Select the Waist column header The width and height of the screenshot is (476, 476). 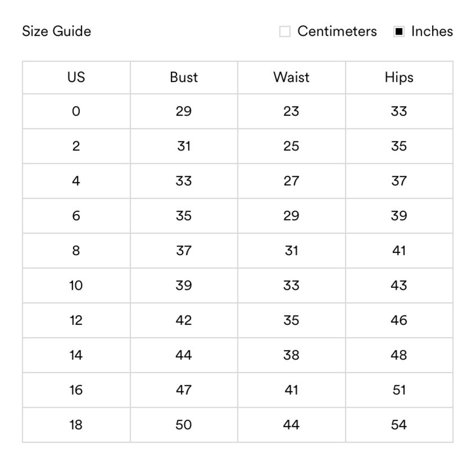tap(291, 78)
